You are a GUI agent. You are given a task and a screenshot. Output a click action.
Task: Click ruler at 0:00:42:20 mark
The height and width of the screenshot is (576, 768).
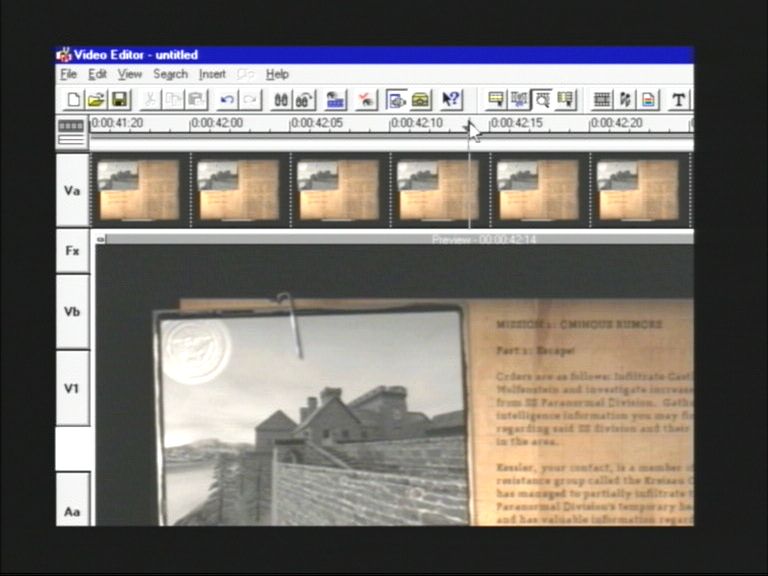click(616, 123)
